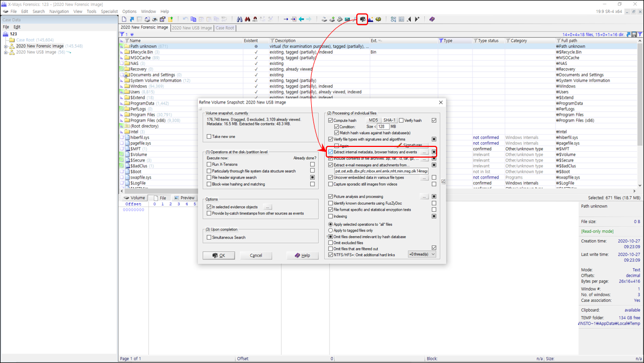The height and width of the screenshot is (363, 644).
Task: Select Apply to tagged files only
Action: [x=331, y=230]
